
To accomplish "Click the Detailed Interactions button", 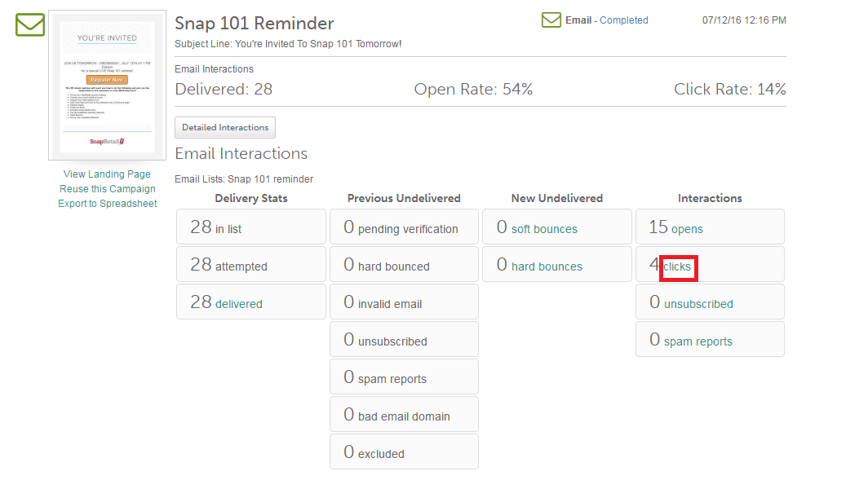I will [225, 128].
